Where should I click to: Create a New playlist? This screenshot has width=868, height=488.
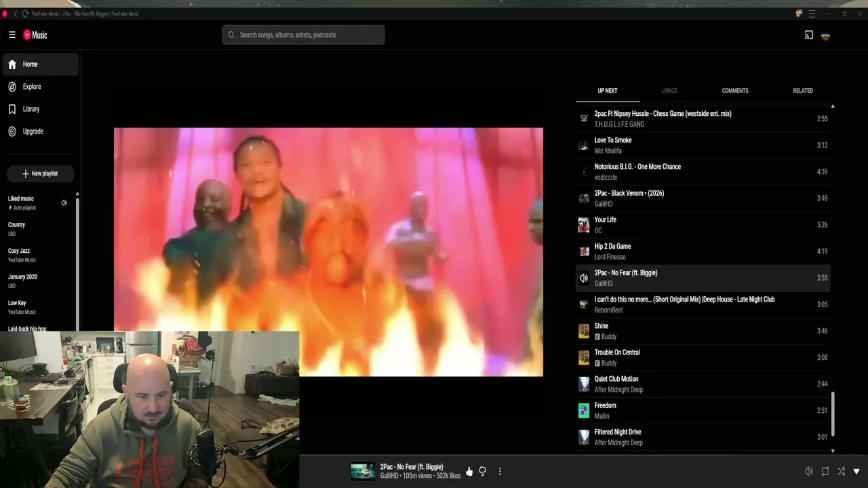40,174
